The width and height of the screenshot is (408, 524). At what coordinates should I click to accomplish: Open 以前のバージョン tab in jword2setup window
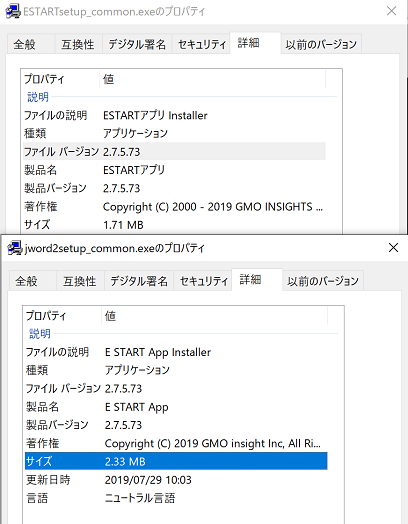pyautogui.click(x=323, y=281)
